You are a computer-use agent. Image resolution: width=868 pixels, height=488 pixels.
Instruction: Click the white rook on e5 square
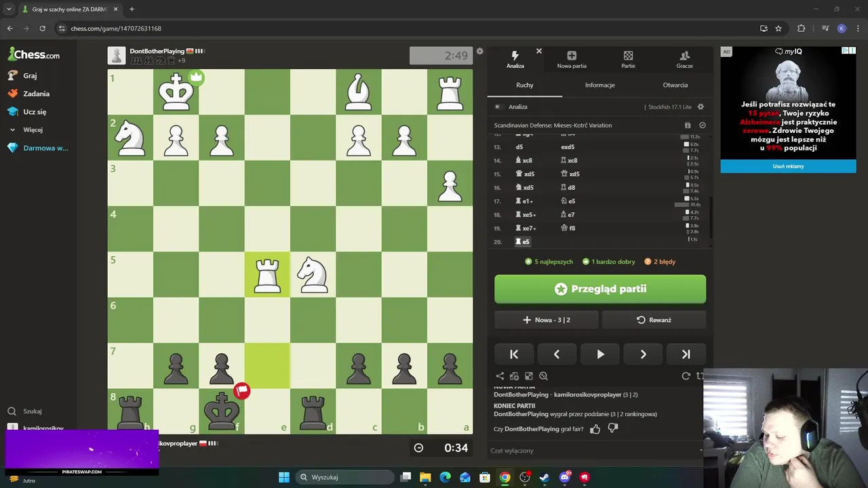267,274
